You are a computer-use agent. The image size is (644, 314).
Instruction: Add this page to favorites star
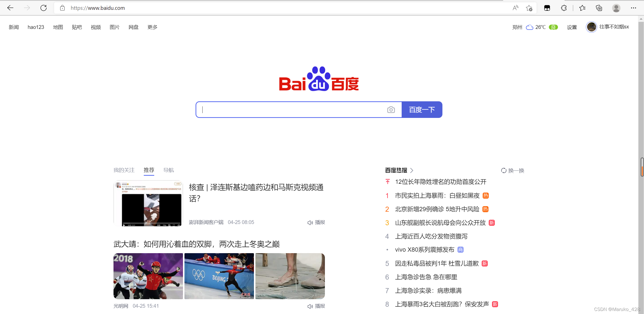(529, 8)
